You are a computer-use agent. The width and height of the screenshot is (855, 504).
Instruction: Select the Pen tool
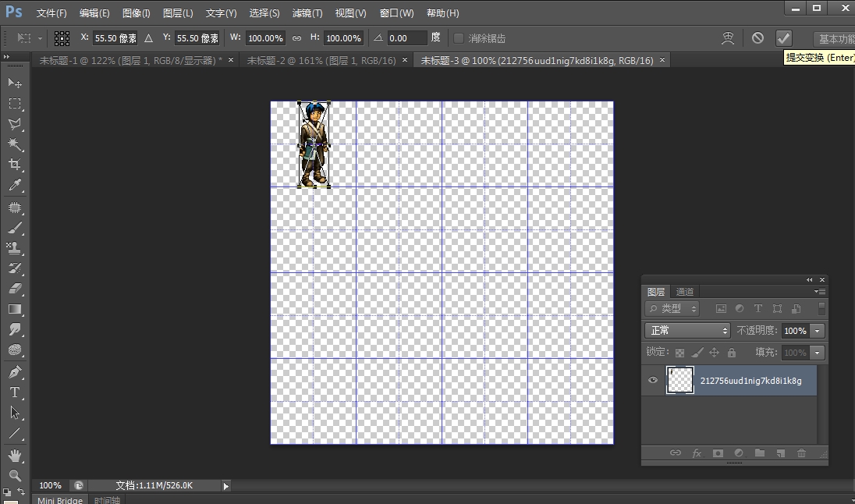(x=15, y=372)
